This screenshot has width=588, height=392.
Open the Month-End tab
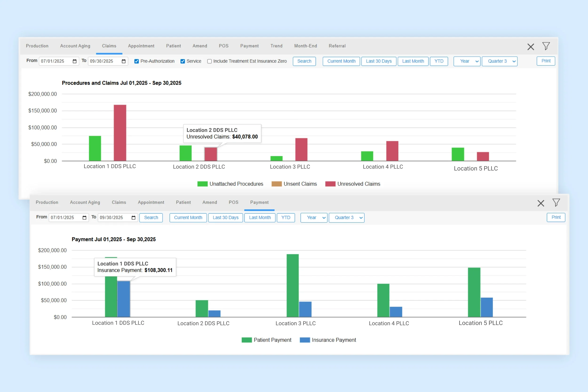click(x=305, y=46)
